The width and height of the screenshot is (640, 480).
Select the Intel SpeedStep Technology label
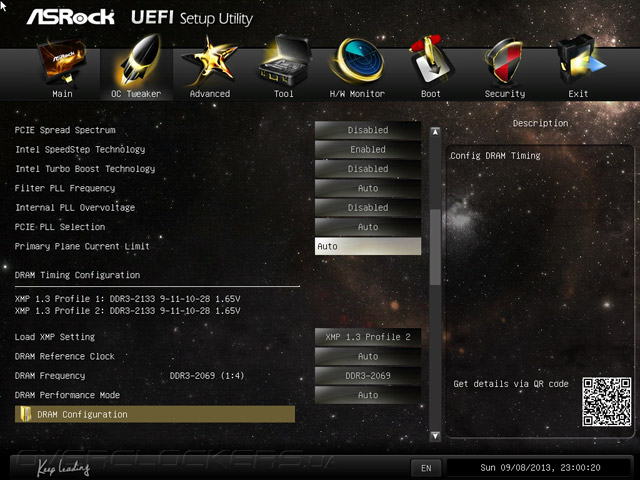tap(80, 149)
